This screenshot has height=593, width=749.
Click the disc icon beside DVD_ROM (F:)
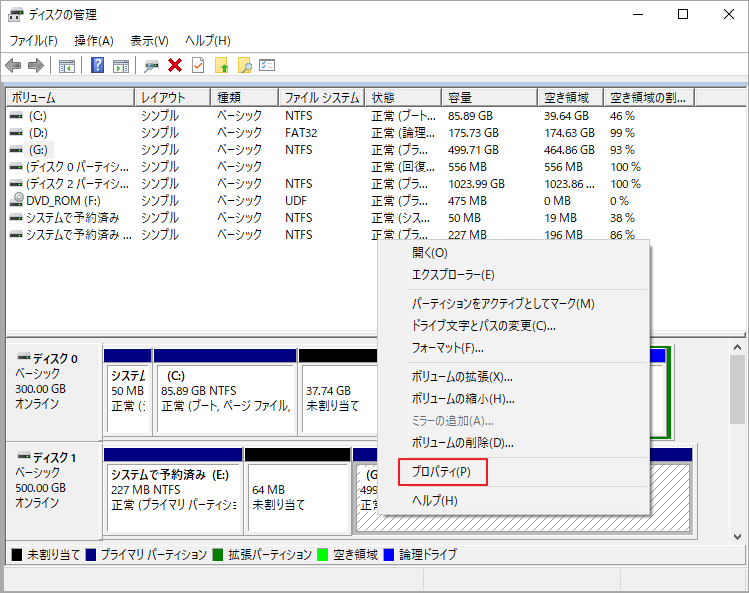click(17, 199)
